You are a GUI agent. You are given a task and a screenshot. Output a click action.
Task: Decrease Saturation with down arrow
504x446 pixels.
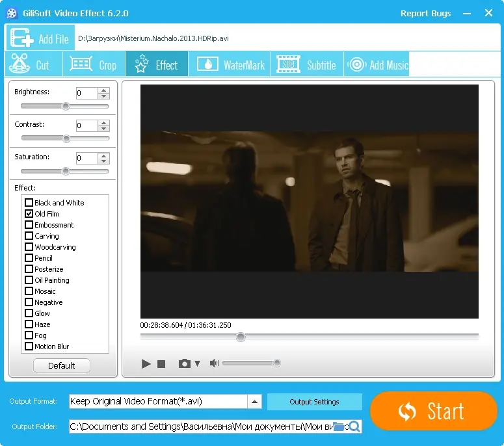[103, 161]
